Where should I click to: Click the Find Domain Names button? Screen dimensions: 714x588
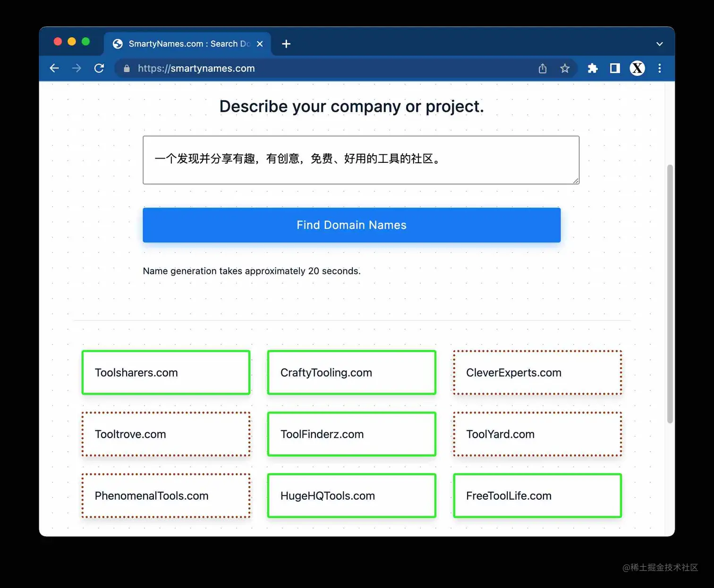click(351, 225)
